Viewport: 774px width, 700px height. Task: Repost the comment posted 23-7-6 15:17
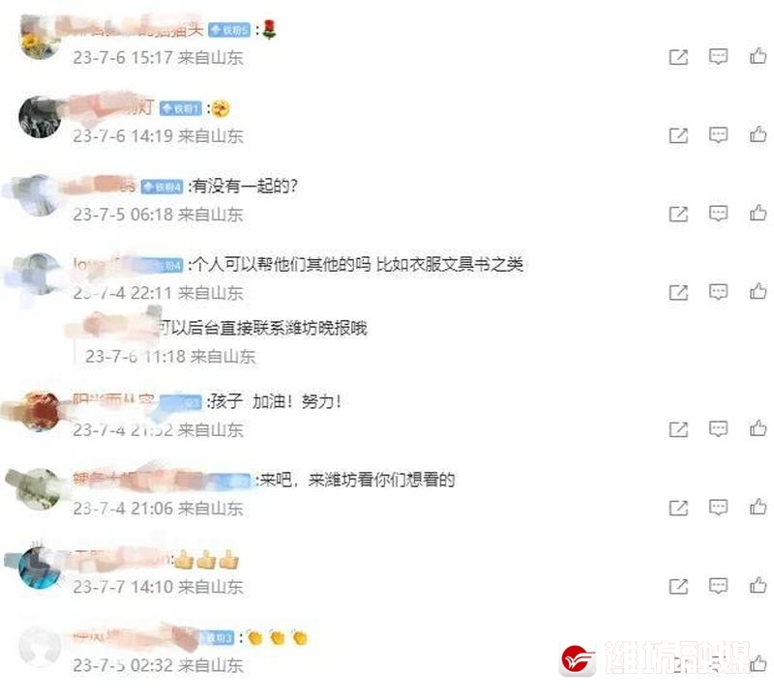tap(678, 57)
